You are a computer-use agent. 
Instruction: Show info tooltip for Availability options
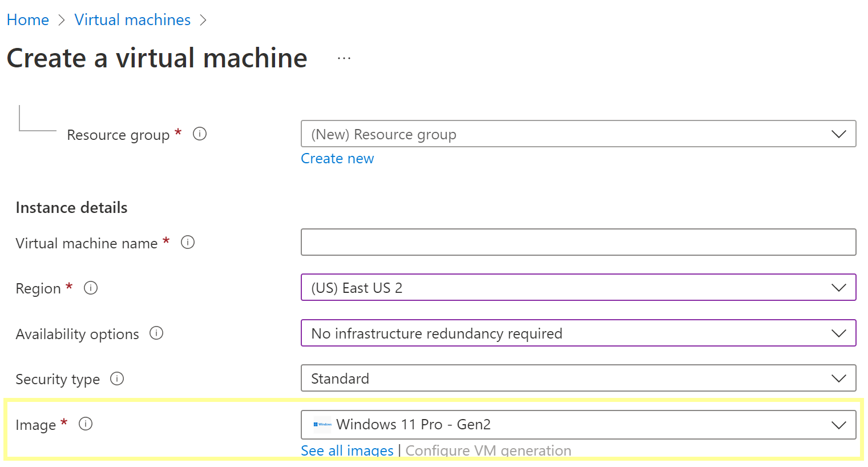(156, 333)
